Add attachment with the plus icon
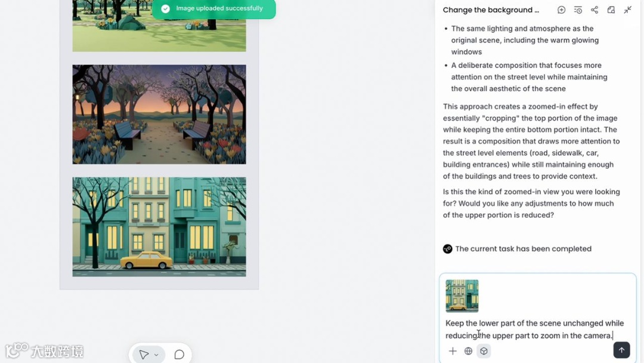644x363 pixels. [x=453, y=351]
